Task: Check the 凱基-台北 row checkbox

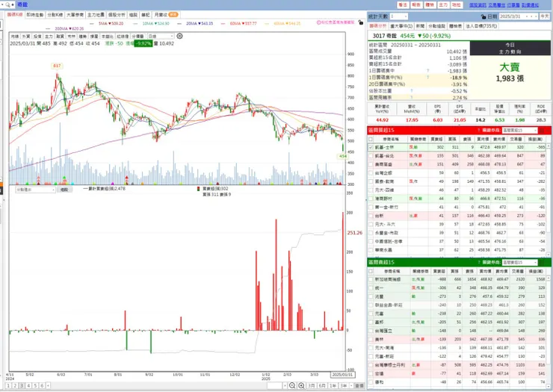Action: (x=371, y=155)
